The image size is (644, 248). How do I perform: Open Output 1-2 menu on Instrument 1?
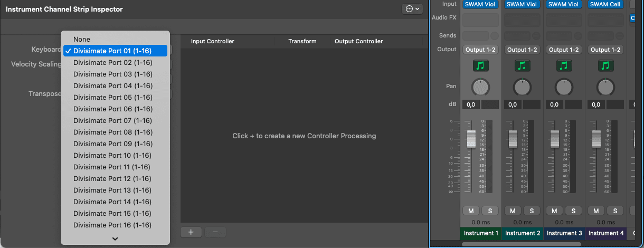pyautogui.click(x=480, y=50)
